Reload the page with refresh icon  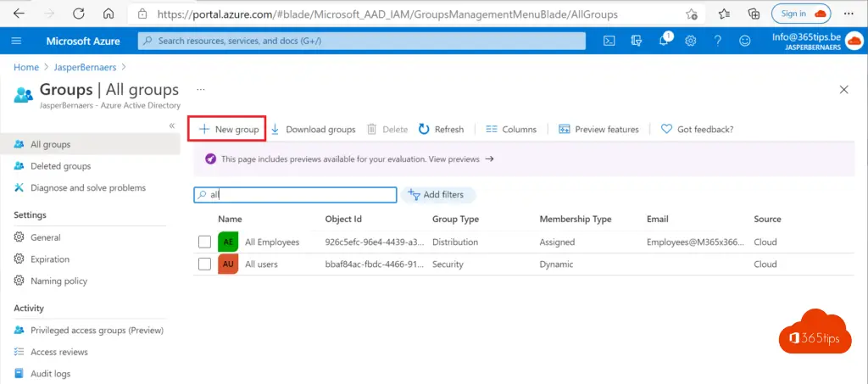coord(79,14)
